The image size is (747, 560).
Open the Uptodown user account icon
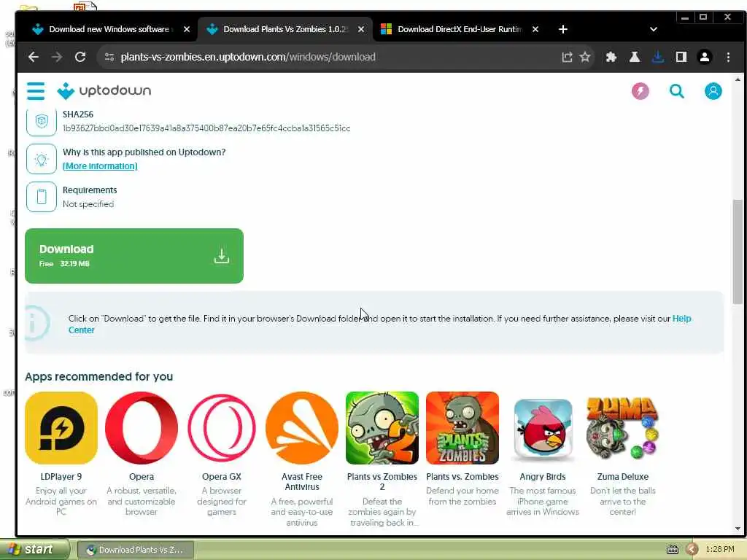(713, 91)
